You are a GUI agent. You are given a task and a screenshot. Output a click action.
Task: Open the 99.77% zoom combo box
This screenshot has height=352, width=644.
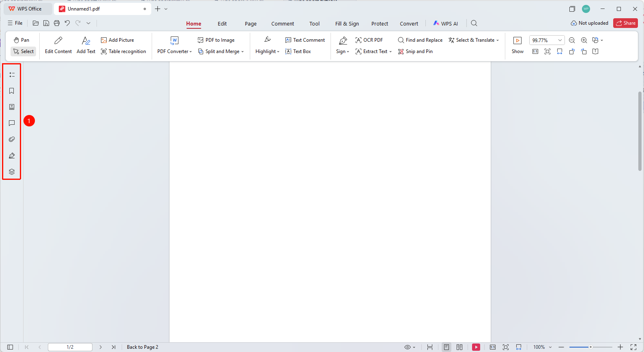[x=547, y=40]
